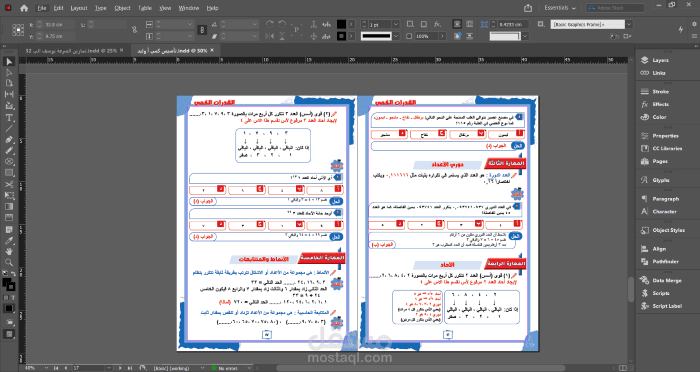Toggle constrain proportions for width and height

click(134, 30)
